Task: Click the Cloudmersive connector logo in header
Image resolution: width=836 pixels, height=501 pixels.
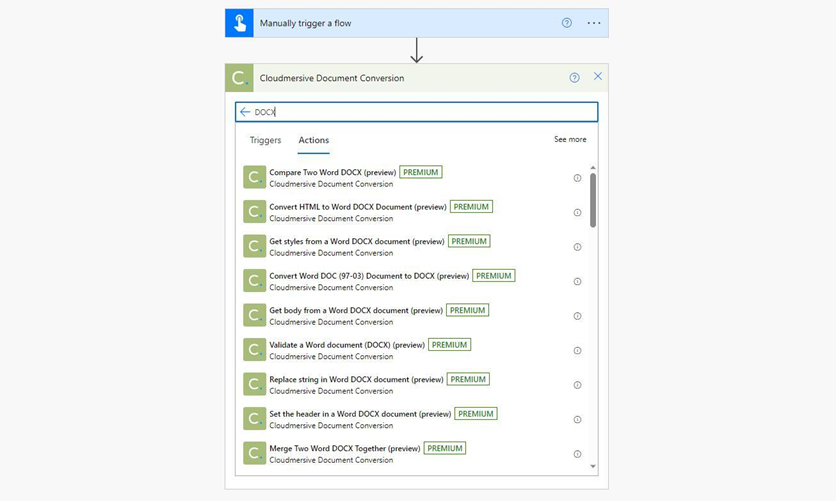Action: click(x=239, y=78)
